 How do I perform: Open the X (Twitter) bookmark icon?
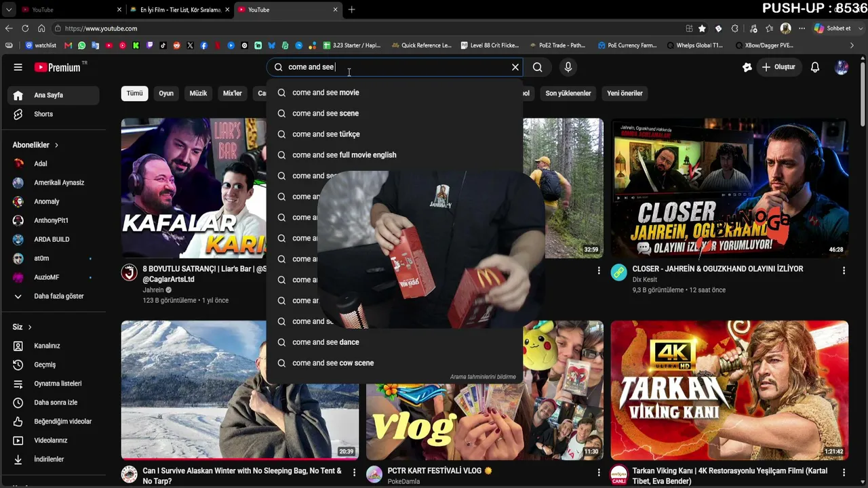pyautogui.click(x=190, y=45)
